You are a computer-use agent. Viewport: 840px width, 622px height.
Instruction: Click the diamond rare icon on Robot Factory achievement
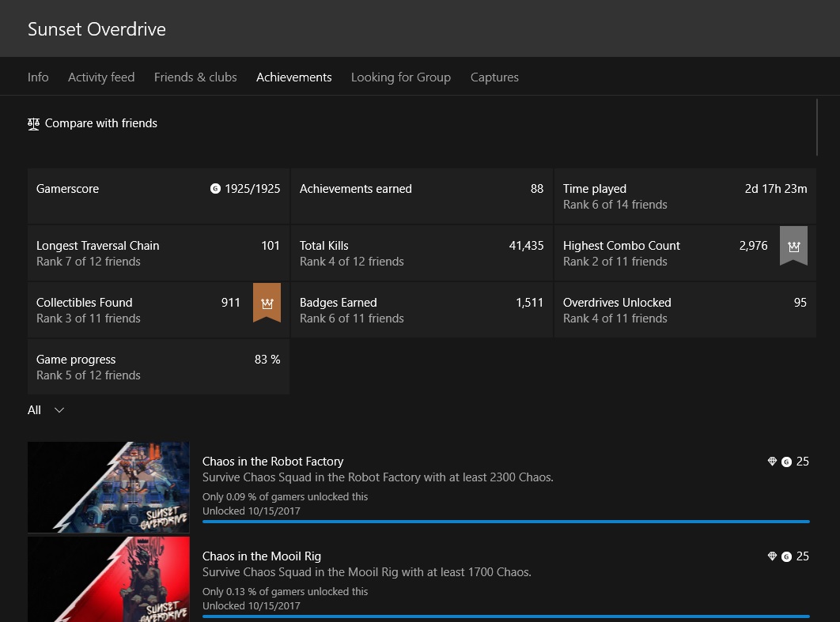(772, 462)
